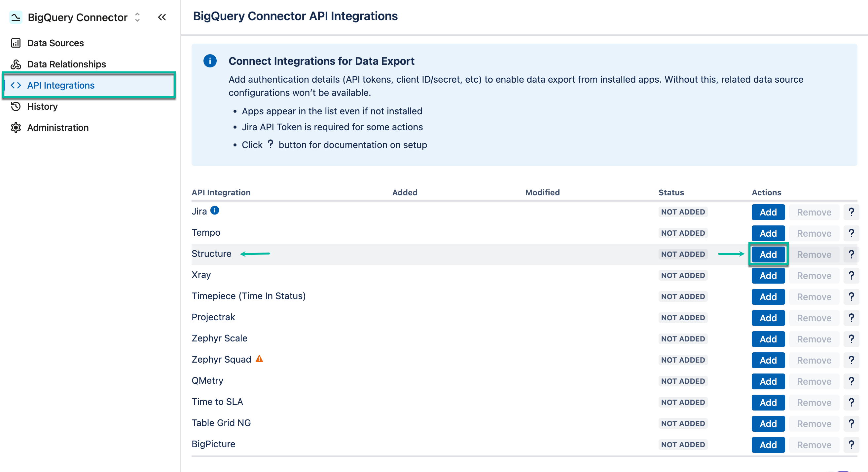Click the info circle in the Connect Integrations banner
Viewport: 868px width, 472px height.
[210, 61]
